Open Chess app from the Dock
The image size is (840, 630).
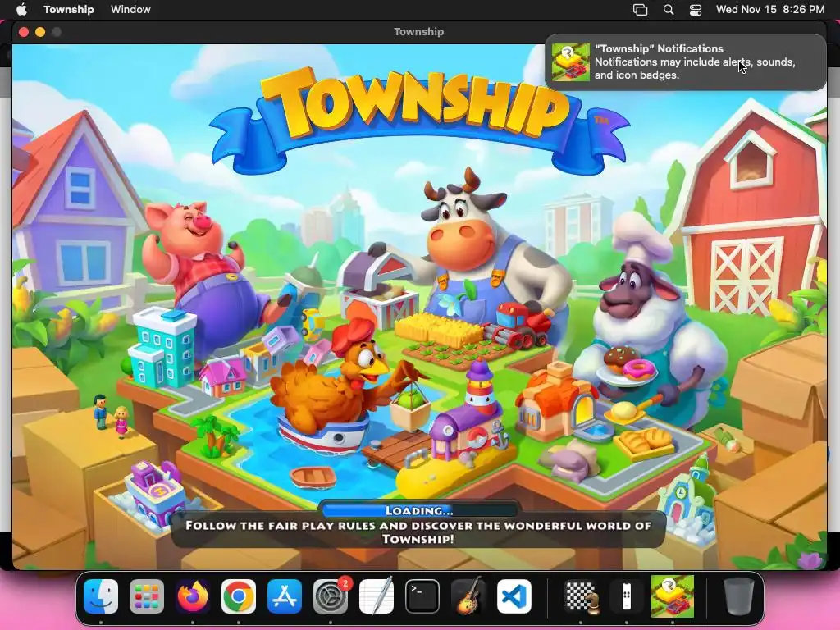(581, 596)
